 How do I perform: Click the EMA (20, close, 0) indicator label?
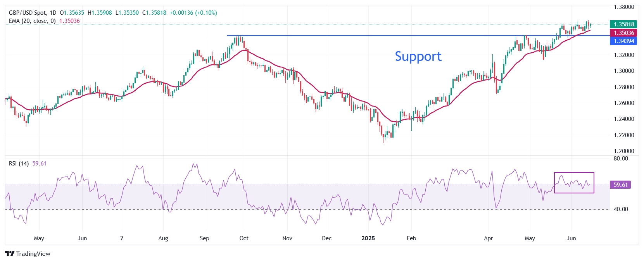32,21
